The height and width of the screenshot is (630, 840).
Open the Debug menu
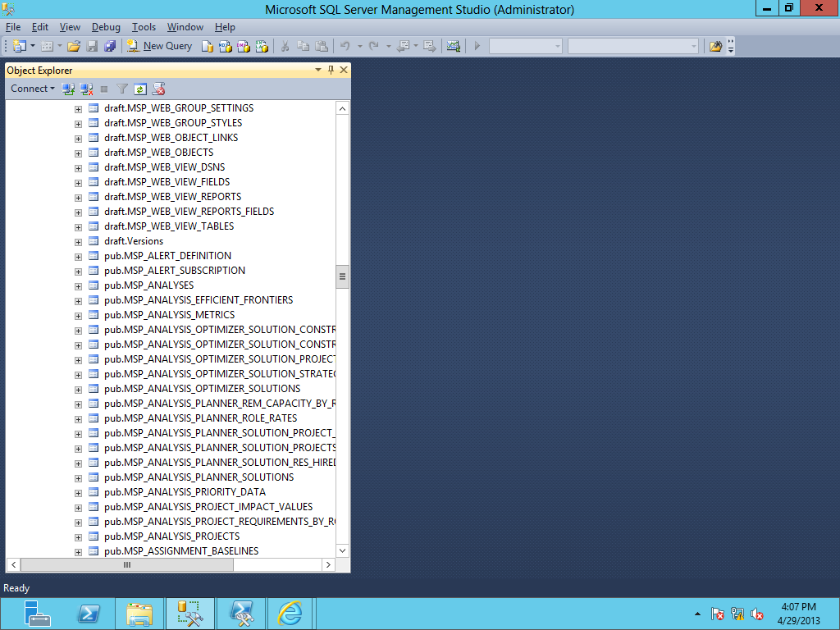pyautogui.click(x=106, y=27)
